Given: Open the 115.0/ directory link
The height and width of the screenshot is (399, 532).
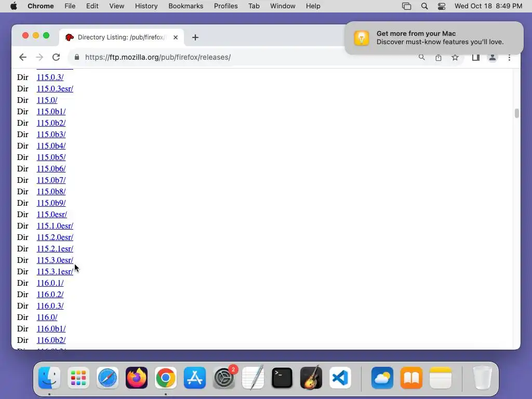Looking at the screenshot, I should point(47,100).
